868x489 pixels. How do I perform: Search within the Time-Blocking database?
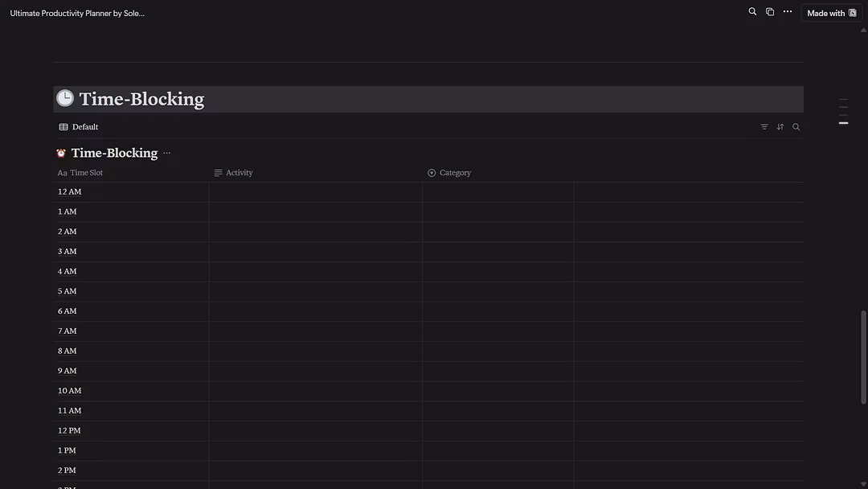tap(796, 127)
